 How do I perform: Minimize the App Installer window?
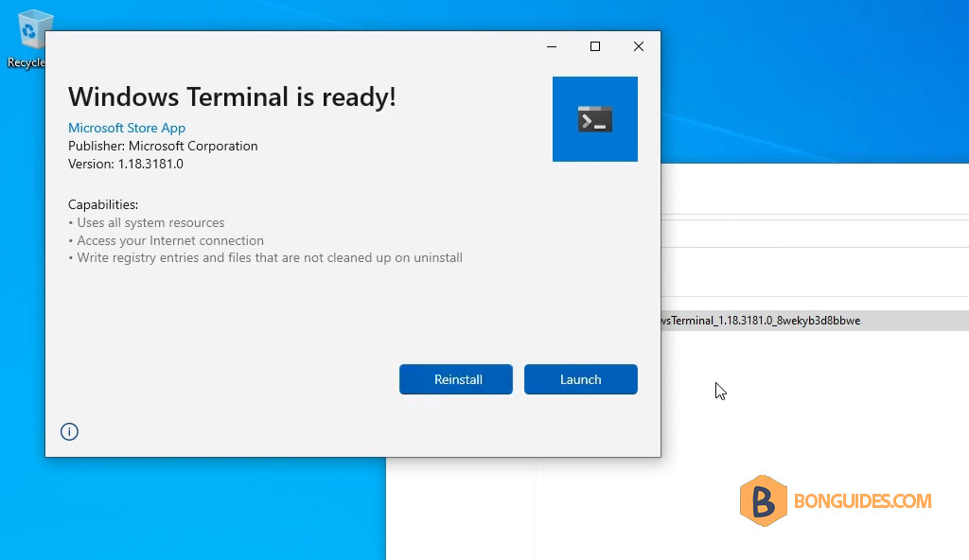pos(552,46)
